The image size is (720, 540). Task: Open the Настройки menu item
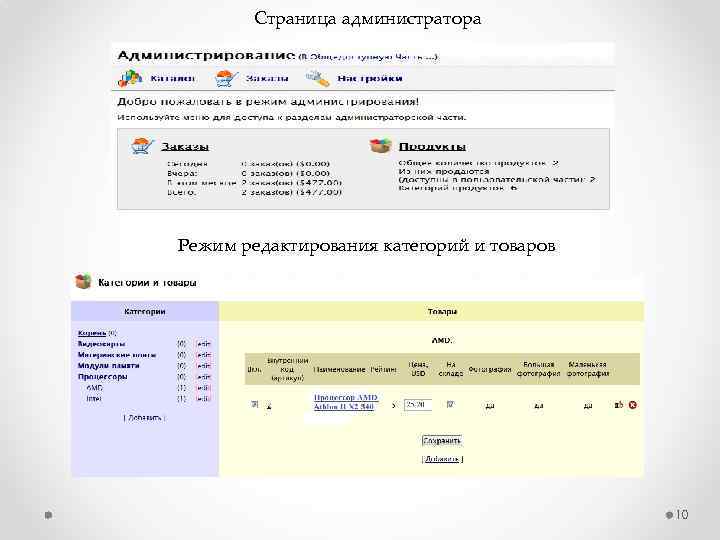[370, 79]
